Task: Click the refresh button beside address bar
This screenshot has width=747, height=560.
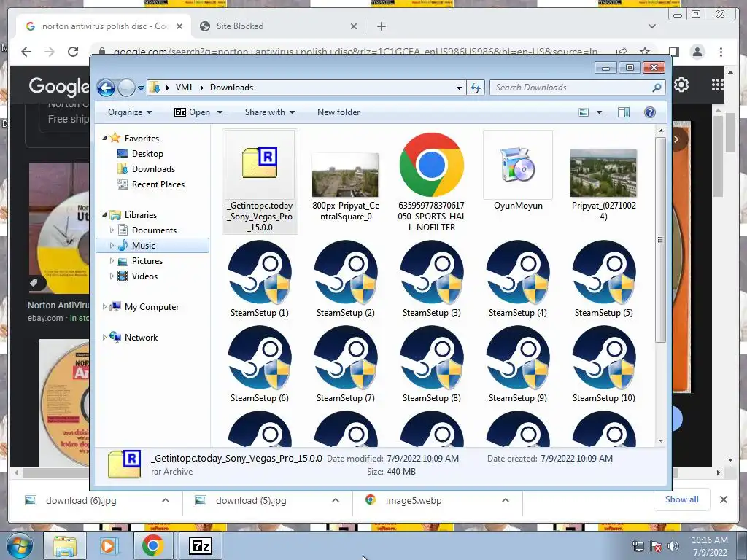Action: tap(476, 87)
